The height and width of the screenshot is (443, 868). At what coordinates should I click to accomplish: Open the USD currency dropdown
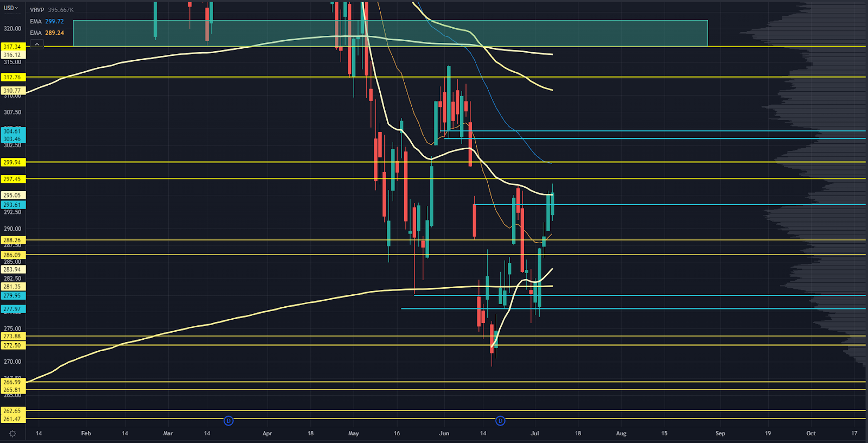pyautogui.click(x=11, y=8)
